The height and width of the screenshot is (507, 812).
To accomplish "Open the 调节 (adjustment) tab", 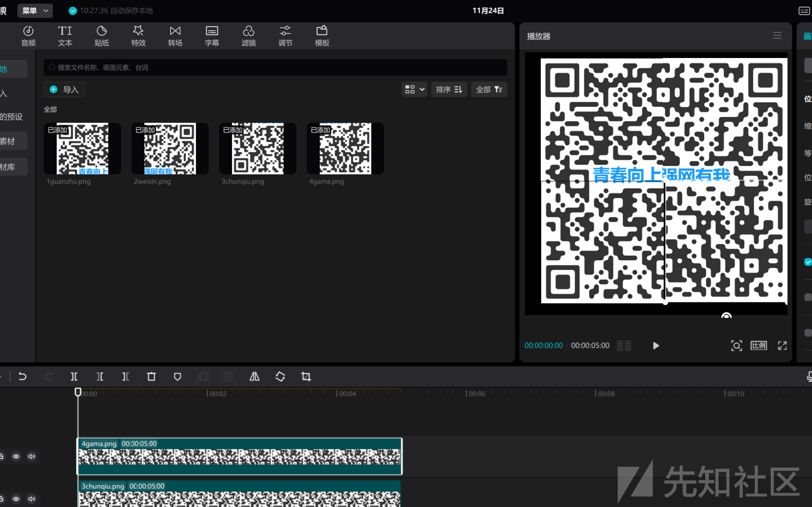I will (285, 36).
